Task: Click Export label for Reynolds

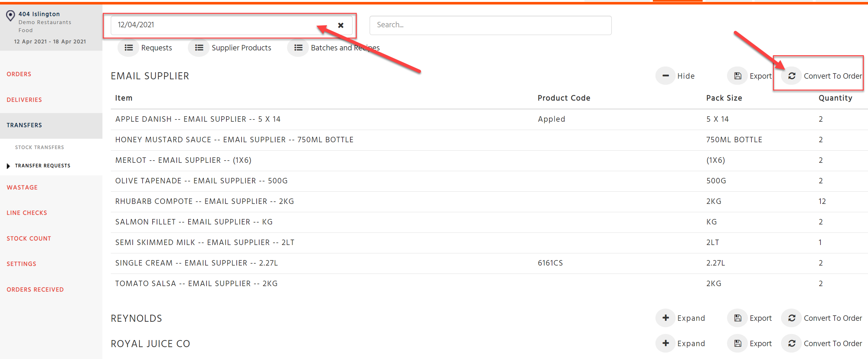Action: [760, 318]
